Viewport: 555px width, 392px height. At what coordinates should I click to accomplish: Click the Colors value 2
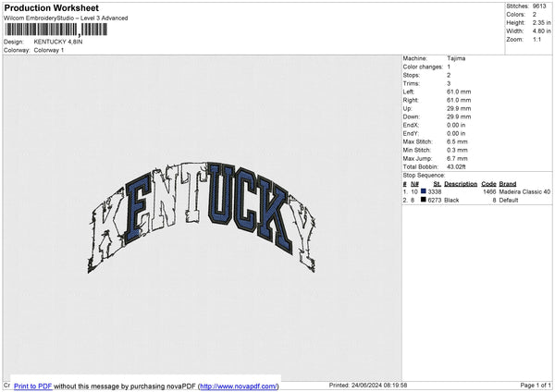[x=535, y=15]
